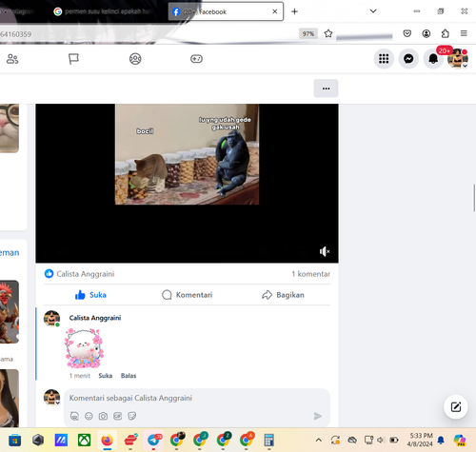Open the Firefox account icon

click(426, 33)
